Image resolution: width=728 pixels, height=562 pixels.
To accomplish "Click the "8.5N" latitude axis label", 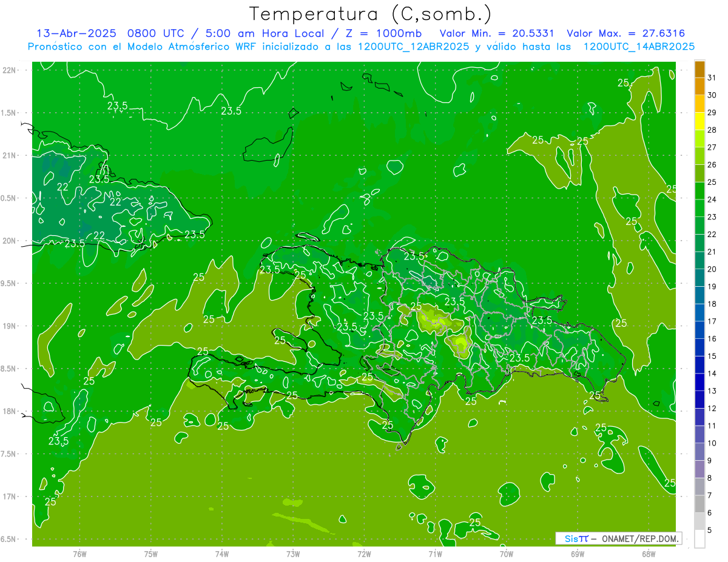I will [10, 369].
